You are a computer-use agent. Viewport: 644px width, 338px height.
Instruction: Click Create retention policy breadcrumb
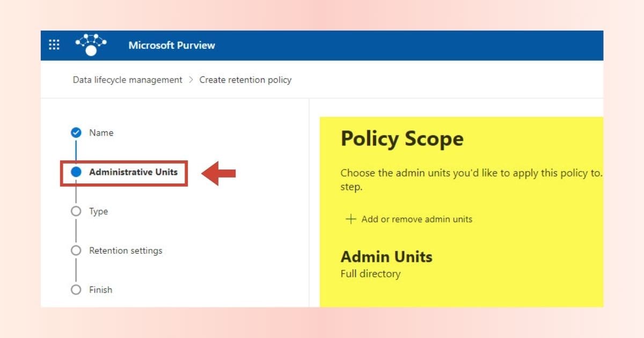pyautogui.click(x=245, y=80)
